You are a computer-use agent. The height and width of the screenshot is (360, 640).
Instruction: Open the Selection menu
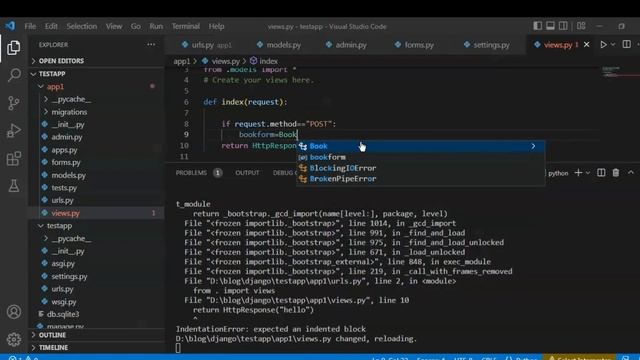click(82, 26)
